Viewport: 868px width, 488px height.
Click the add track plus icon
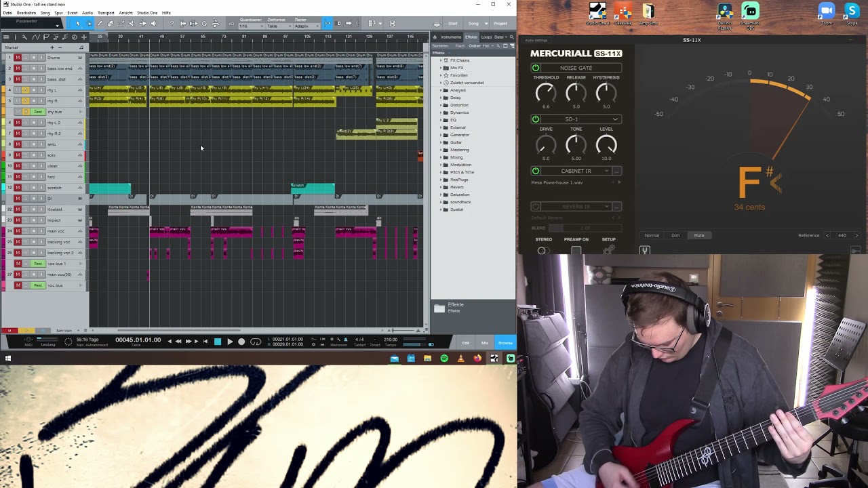tap(84, 37)
